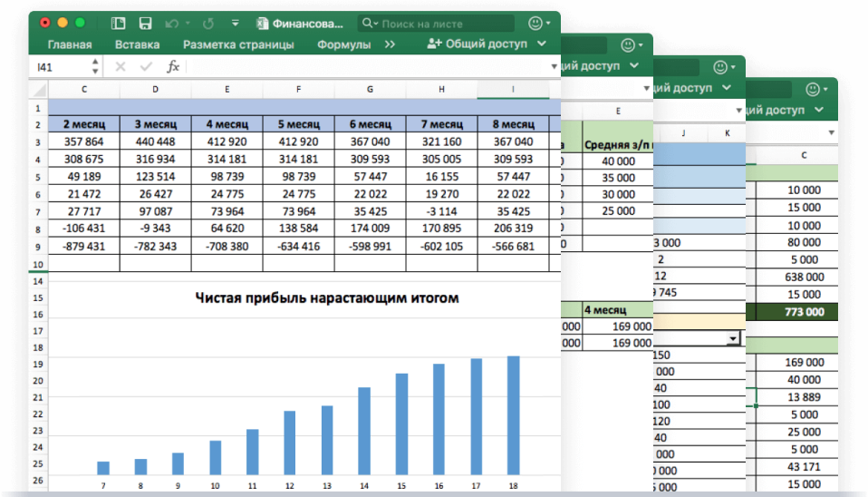This screenshot has width=868, height=497.
Task: Click the smiley icon in third window
Action: 720,68
